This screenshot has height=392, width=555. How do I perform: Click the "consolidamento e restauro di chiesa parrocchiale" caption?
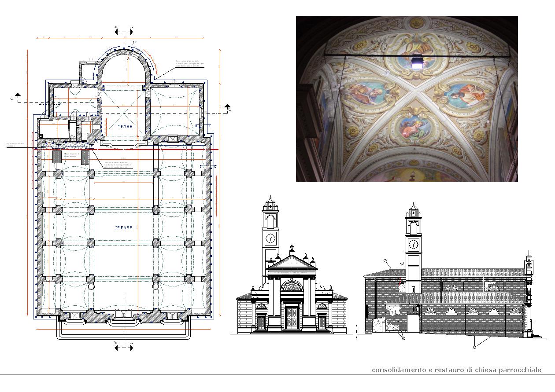[x=456, y=370]
